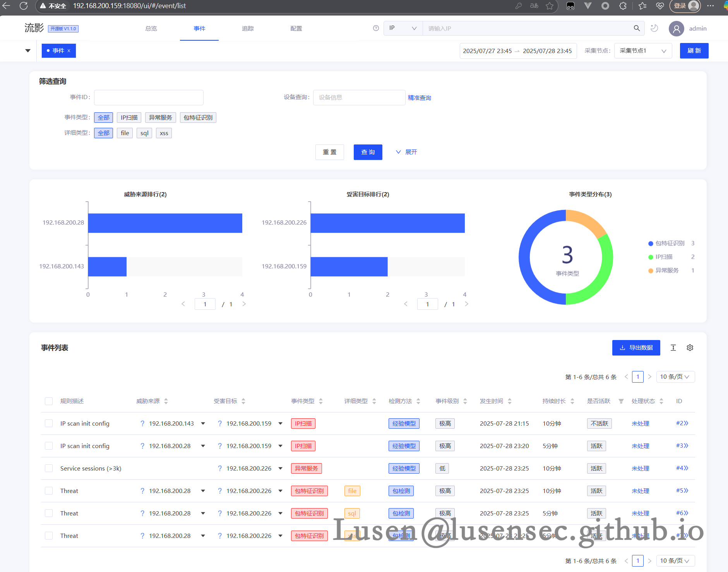Toggle dark mode moon icon
728x572 pixels.
pos(654,28)
